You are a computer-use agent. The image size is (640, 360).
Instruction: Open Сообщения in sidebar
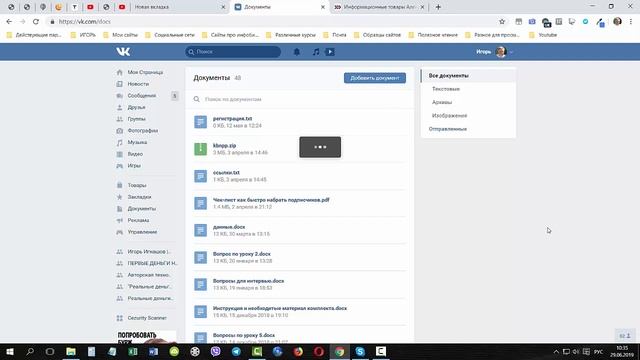click(142, 96)
